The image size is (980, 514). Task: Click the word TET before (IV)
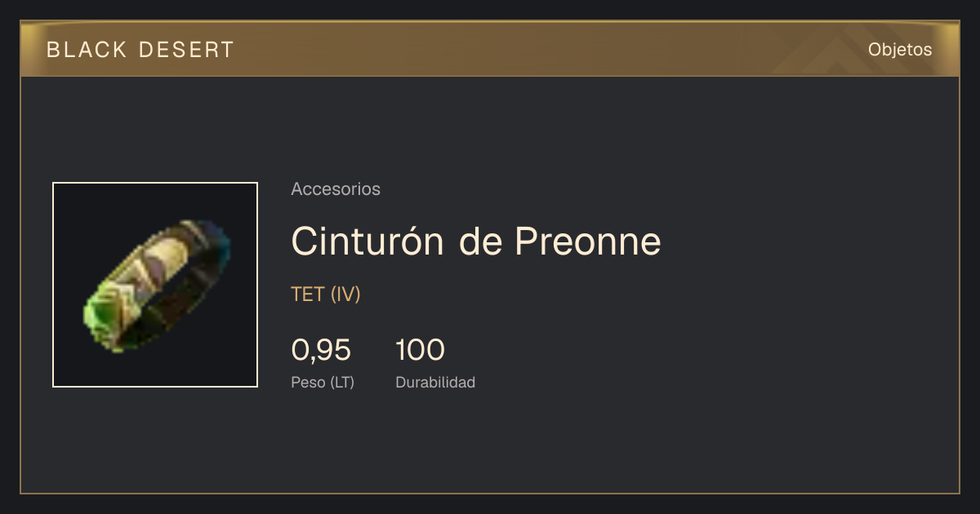pyautogui.click(x=308, y=295)
